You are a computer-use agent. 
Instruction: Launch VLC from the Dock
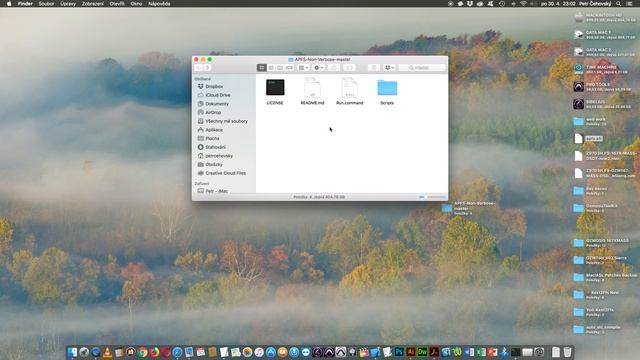tap(107, 352)
